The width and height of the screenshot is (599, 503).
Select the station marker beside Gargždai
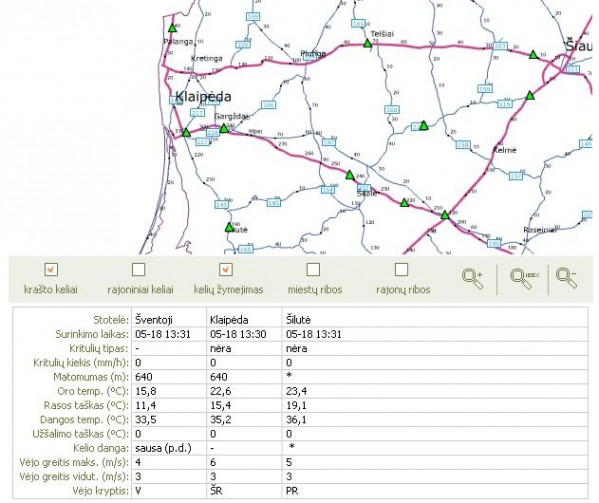click(224, 128)
